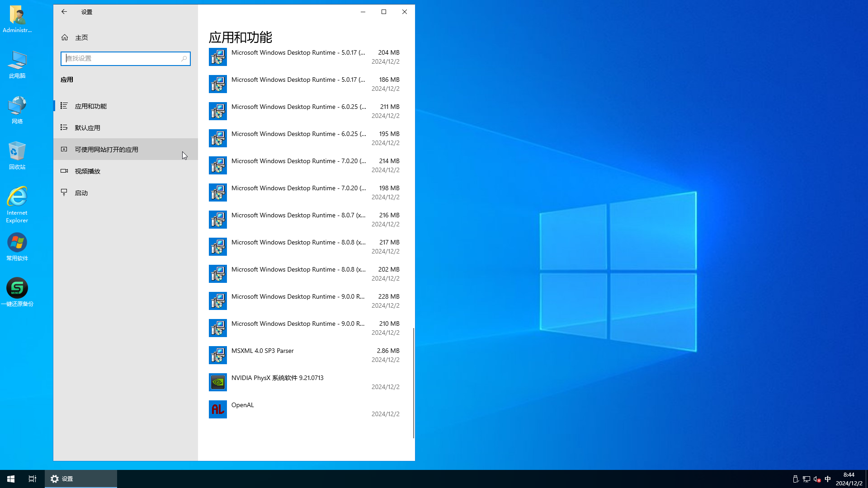Click the 应用和功能 list icon in sidebar
The width and height of the screenshot is (868, 488).
click(64, 106)
